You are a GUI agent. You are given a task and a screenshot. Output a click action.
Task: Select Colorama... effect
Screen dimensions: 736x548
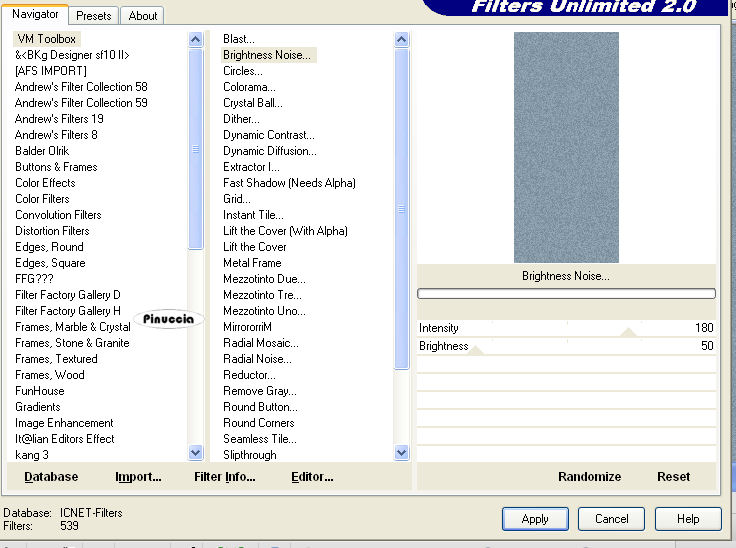[x=249, y=87]
